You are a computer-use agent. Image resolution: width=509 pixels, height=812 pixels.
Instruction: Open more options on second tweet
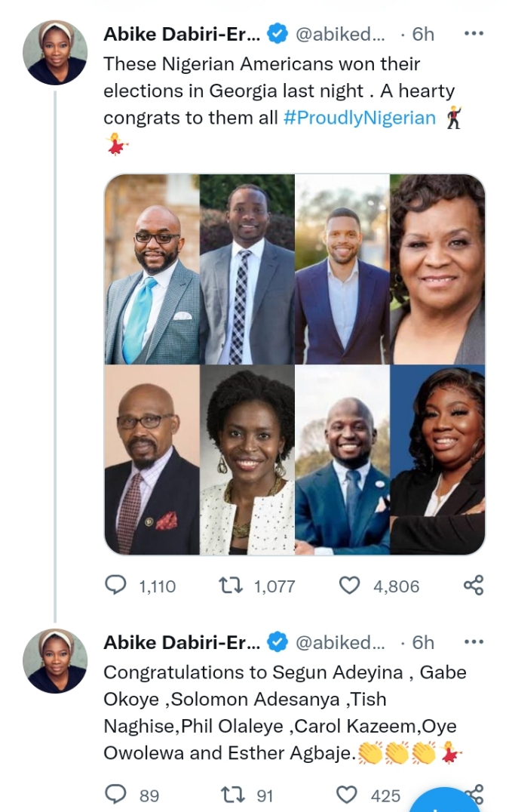coord(473,642)
